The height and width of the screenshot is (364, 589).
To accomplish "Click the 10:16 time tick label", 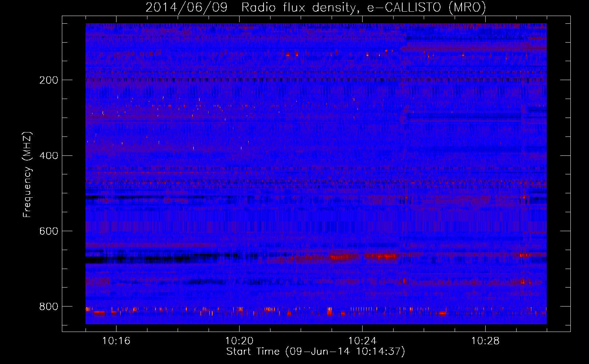I will click(x=116, y=341).
